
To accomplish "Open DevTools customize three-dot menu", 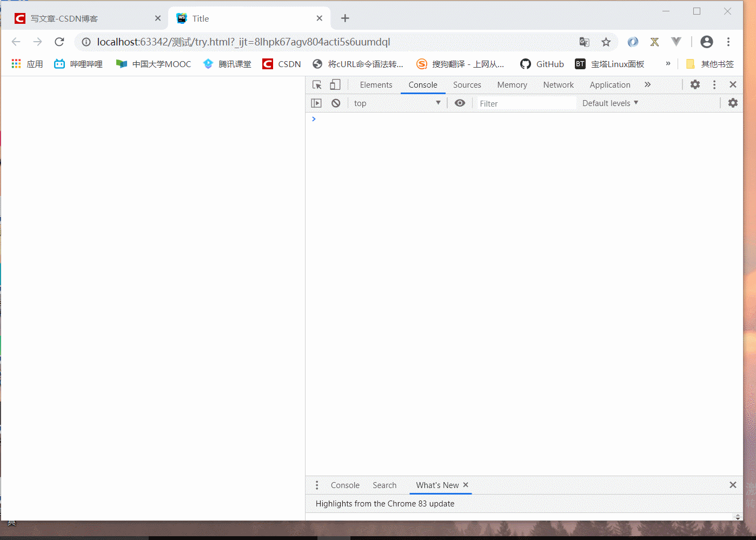I will coord(714,84).
